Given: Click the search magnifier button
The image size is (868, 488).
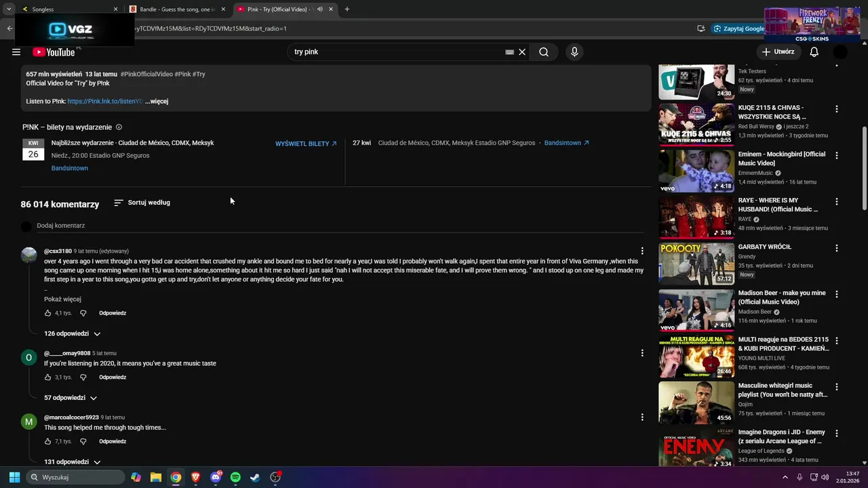Looking at the screenshot, I should click(544, 52).
